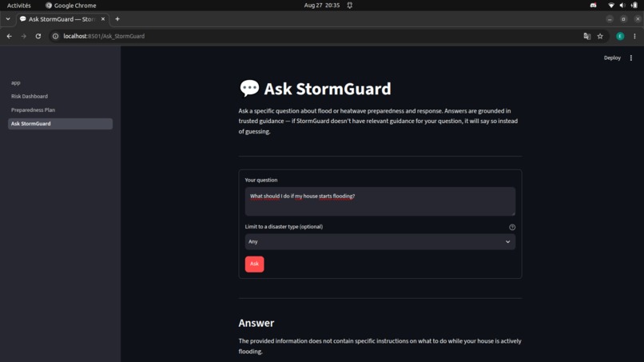The height and width of the screenshot is (362, 644).
Task: Open the tab search dropdown arrow
Action: pyautogui.click(x=8, y=19)
